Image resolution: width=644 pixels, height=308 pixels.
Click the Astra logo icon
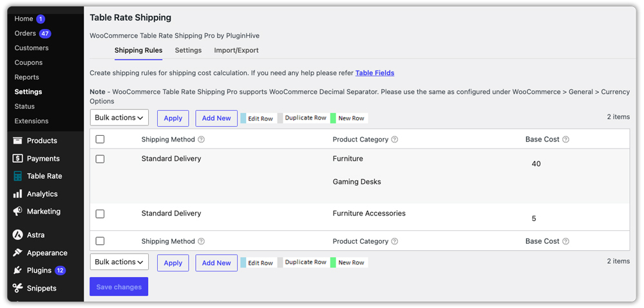coord(17,235)
